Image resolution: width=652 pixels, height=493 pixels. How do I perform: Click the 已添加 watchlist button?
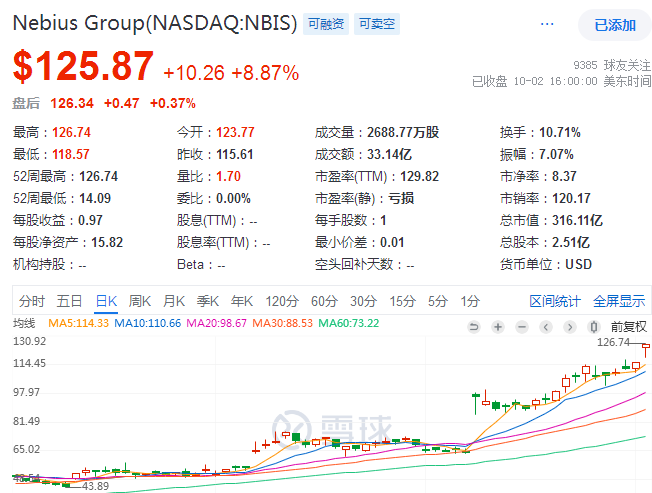(615, 25)
